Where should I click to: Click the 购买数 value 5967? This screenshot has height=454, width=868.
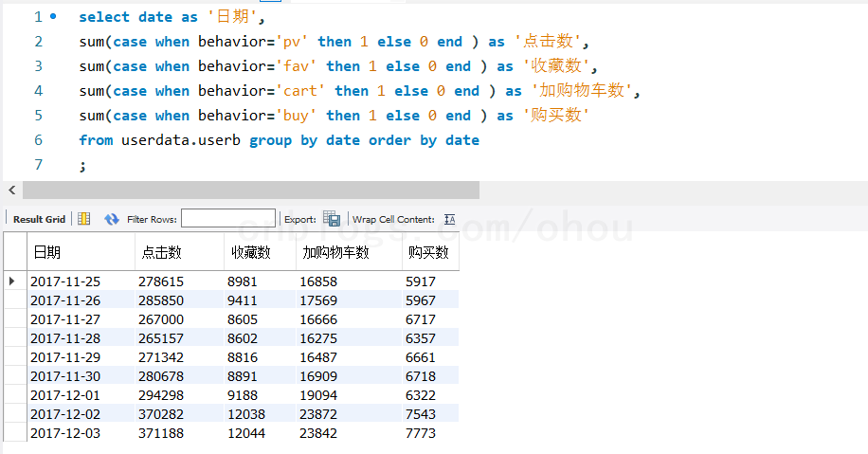tap(421, 300)
